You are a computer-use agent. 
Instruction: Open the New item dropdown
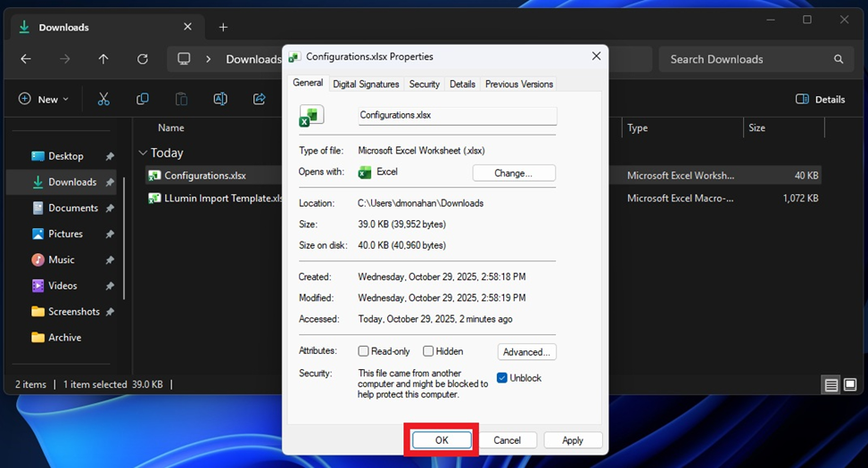[43, 99]
